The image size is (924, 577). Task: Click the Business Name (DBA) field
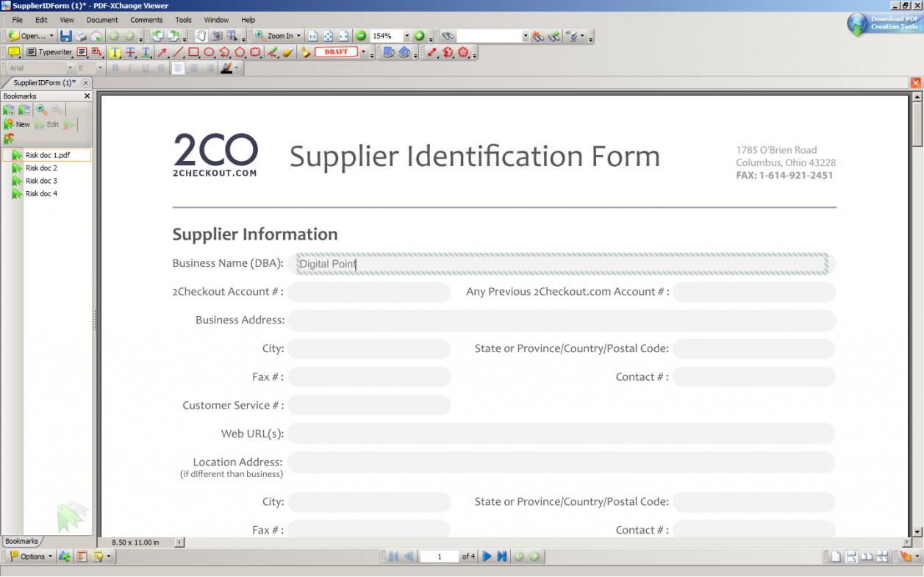pyautogui.click(x=562, y=264)
